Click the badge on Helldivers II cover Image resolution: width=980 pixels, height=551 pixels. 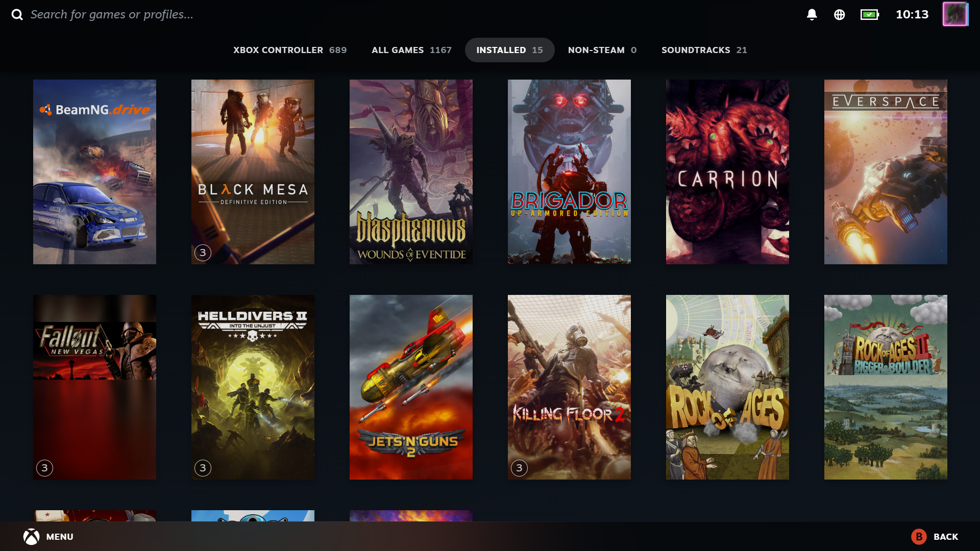point(203,468)
